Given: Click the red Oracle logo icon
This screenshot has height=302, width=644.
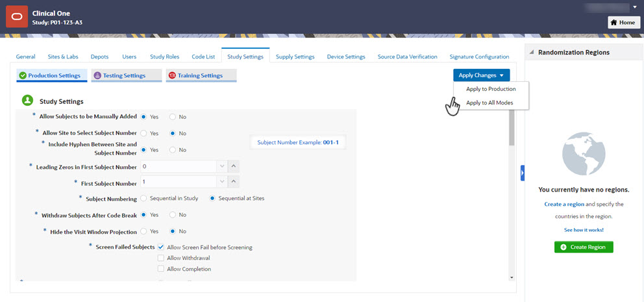Looking at the screenshot, I should pos(17,16).
